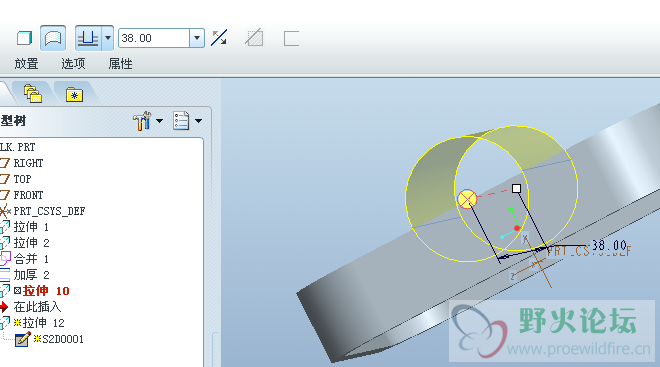
Task: Open the 放置 placement panel
Action: coord(26,64)
